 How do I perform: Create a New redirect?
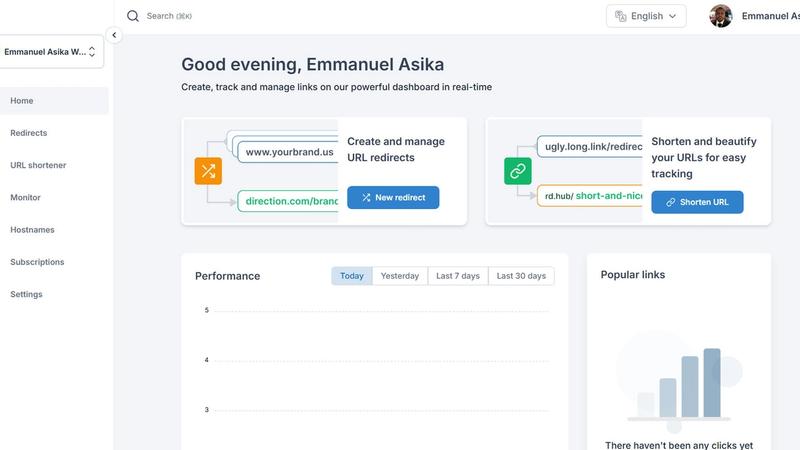click(393, 197)
